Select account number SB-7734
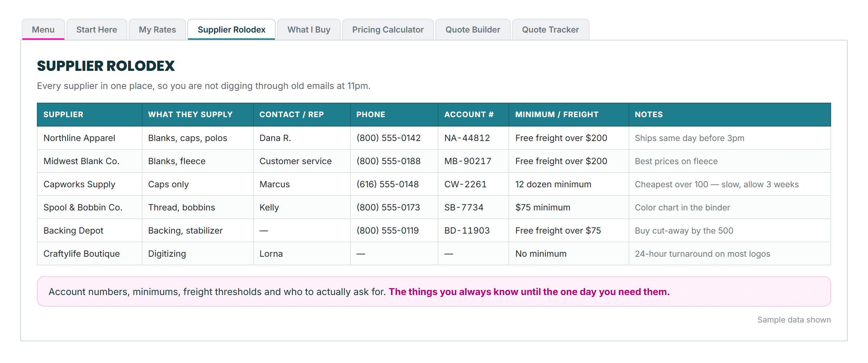 point(473,208)
